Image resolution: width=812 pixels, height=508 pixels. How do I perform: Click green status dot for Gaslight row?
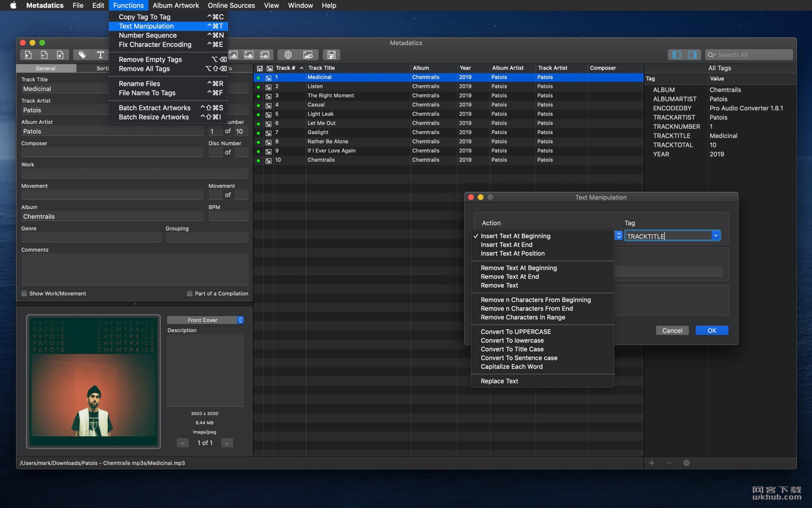point(258,133)
